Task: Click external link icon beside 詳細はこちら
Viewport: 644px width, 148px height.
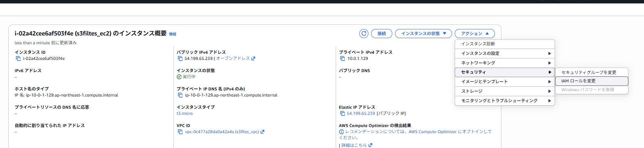Action: click(x=371, y=145)
